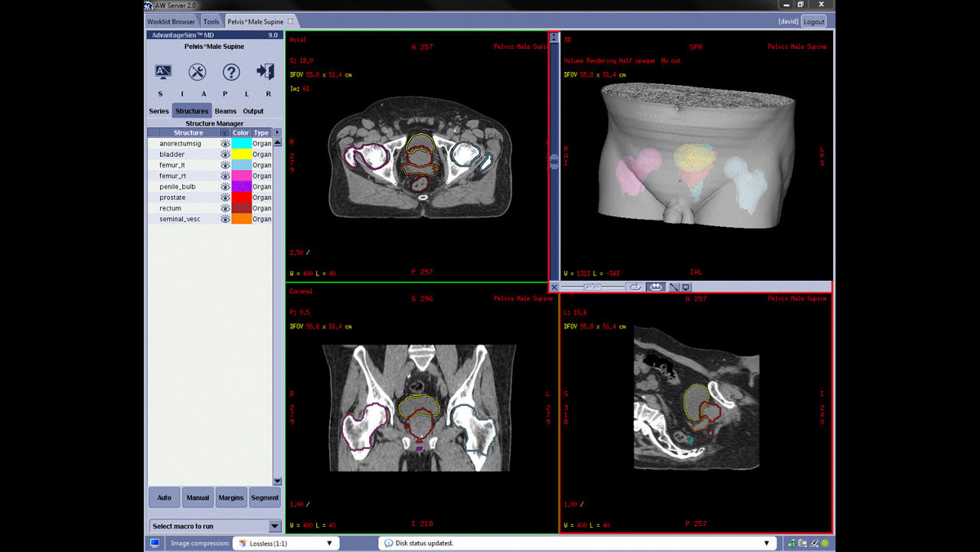Click the P orientation view letter
Screen dimensions: 980x552
pos(225,94)
